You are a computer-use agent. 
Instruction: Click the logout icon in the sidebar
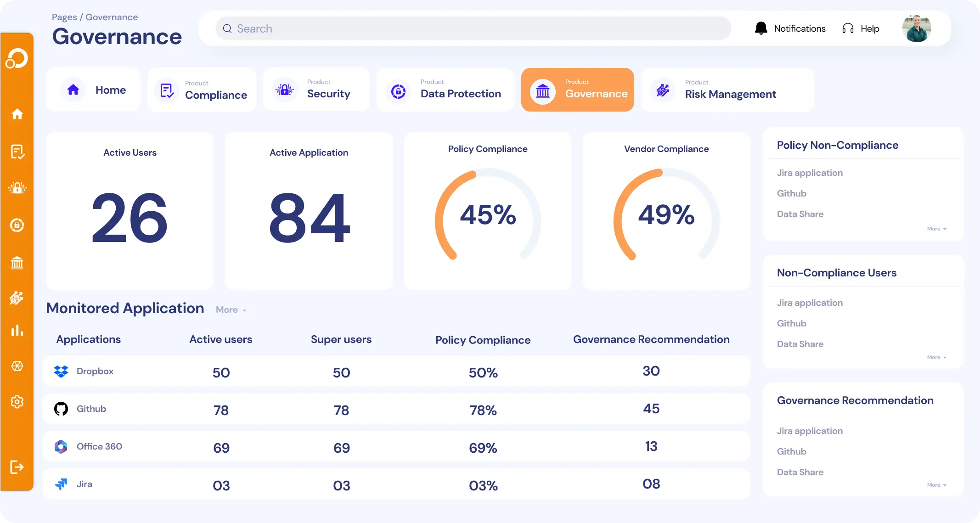[17, 467]
